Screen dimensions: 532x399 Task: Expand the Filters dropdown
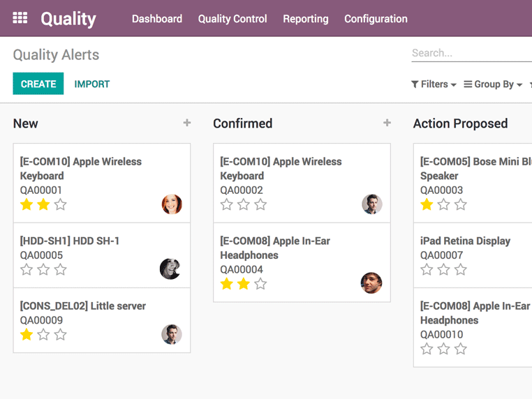point(434,84)
